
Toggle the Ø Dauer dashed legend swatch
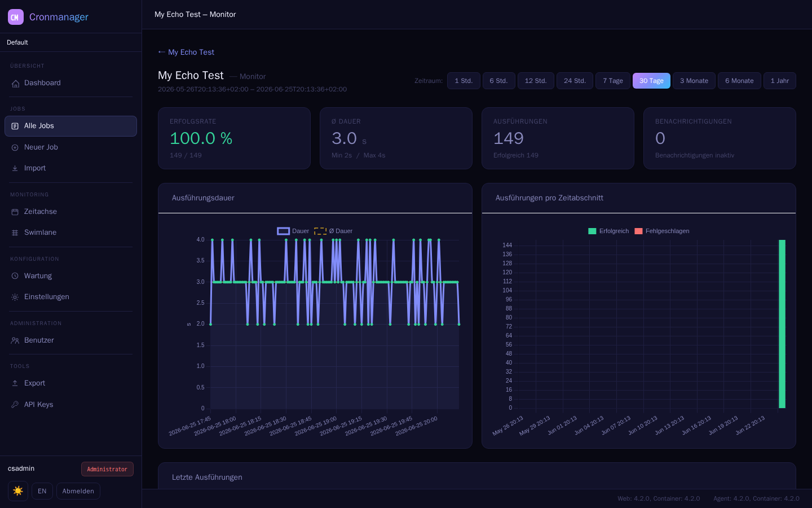point(320,231)
